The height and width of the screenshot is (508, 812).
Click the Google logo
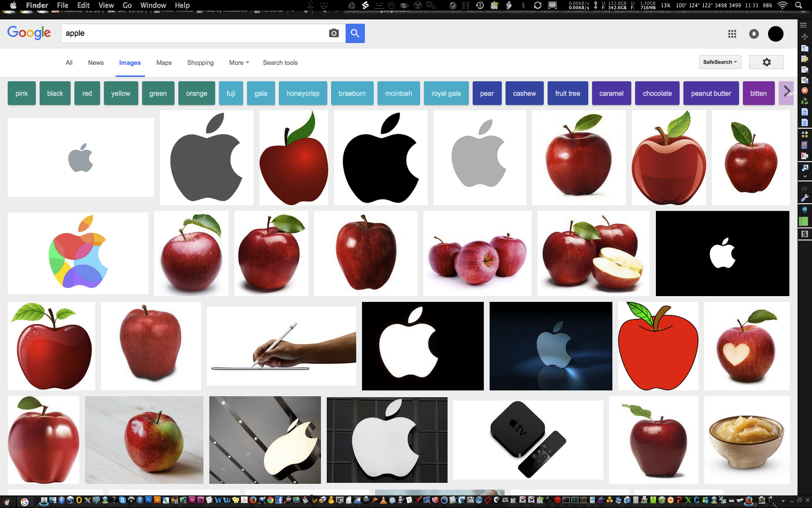[x=29, y=33]
